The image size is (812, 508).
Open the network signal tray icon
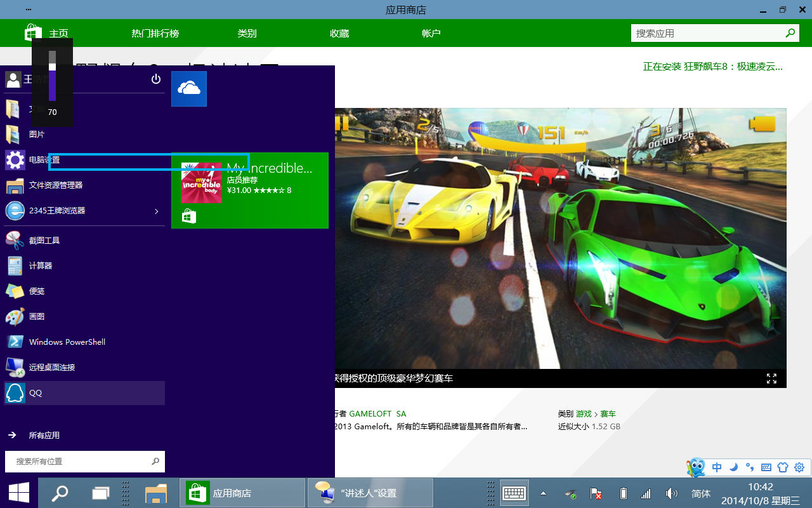[x=646, y=493]
